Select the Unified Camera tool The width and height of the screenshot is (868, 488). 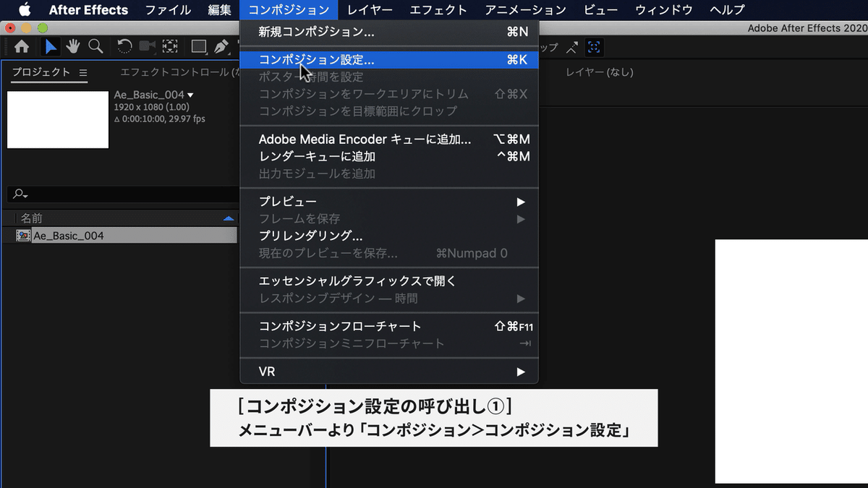[x=147, y=47]
